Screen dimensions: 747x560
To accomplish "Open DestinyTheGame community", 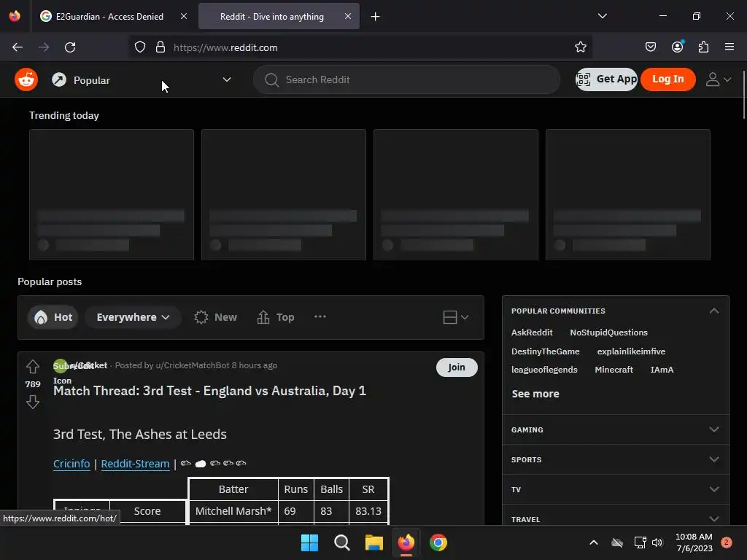I will pos(546,351).
